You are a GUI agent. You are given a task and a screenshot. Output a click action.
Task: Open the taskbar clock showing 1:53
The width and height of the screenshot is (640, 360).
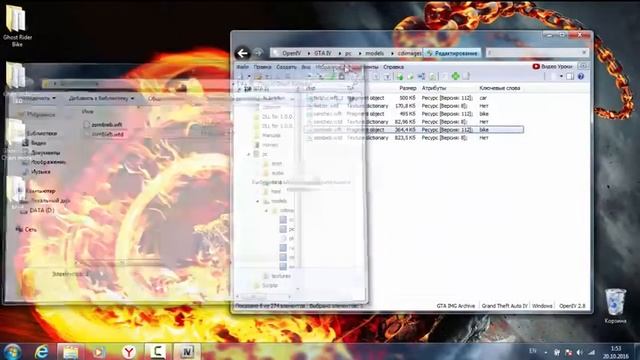616,352
